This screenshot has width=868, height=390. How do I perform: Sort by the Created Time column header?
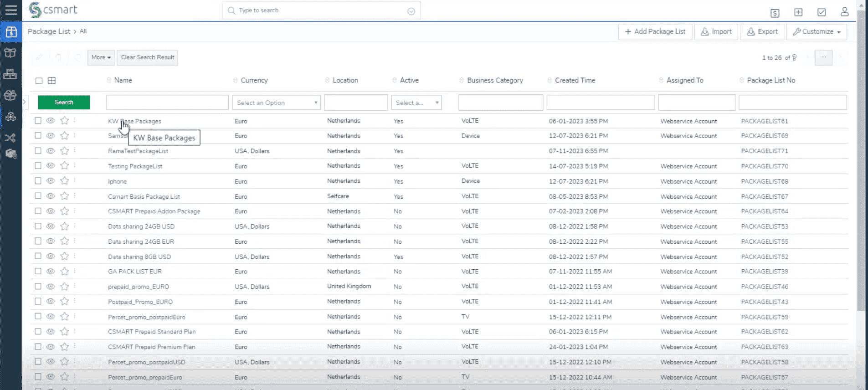pyautogui.click(x=575, y=80)
